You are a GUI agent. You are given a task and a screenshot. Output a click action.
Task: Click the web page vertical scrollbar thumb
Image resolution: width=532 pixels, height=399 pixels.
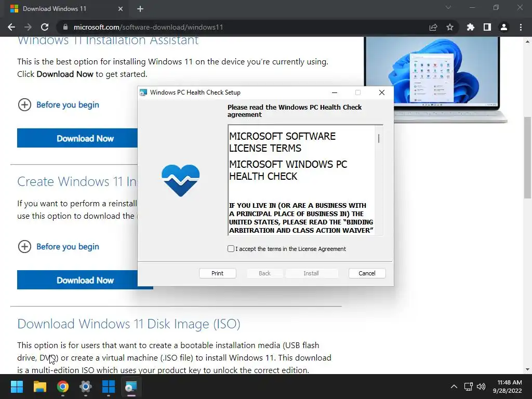coord(527,157)
